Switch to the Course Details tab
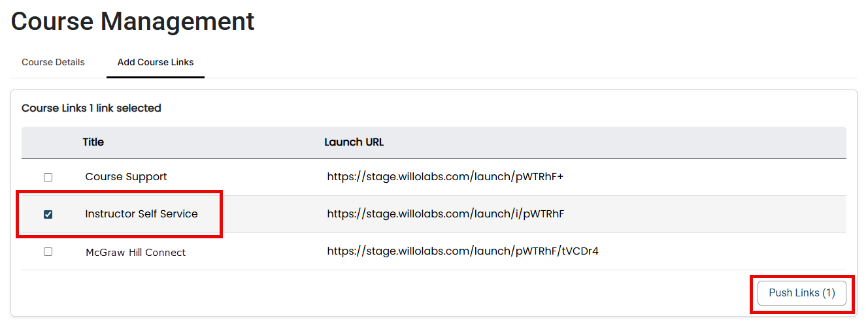Image resolution: width=868 pixels, height=331 pixels. [x=53, y=62]
